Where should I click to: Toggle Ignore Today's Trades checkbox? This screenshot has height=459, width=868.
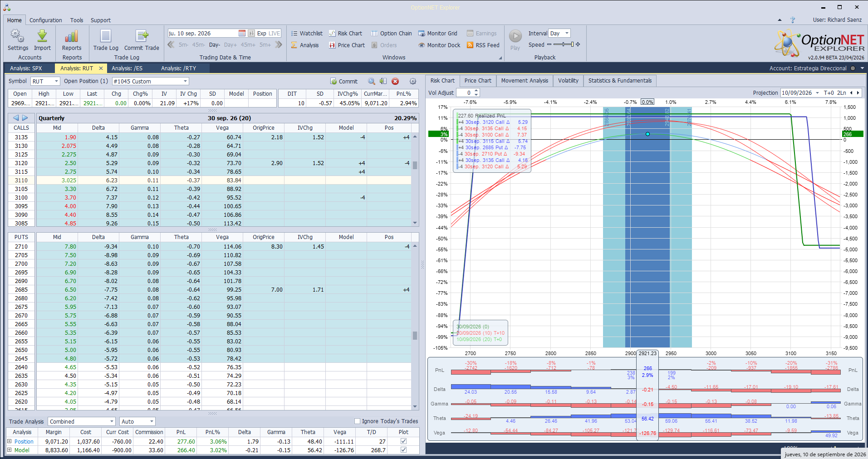pos(357,421)
